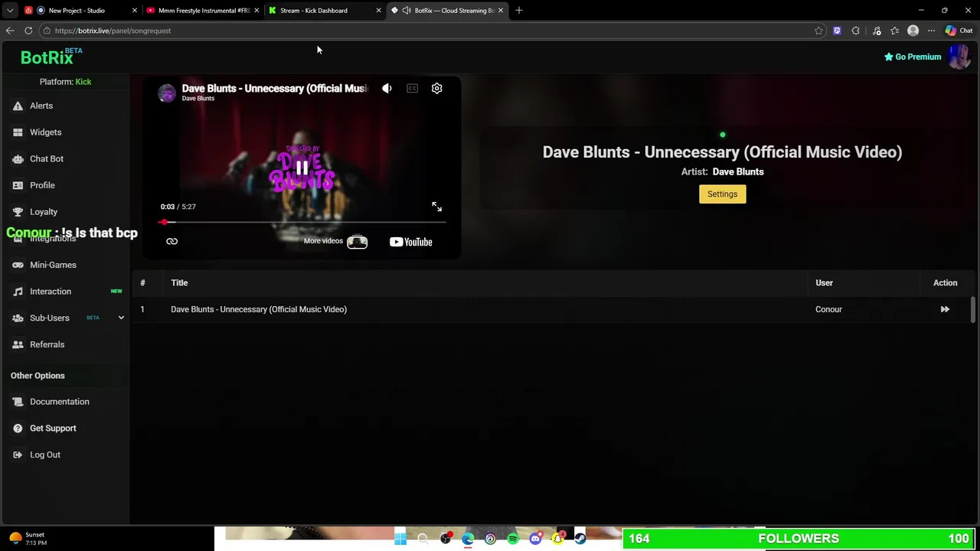Open the Interaction music section

click(x=51, y=292)
